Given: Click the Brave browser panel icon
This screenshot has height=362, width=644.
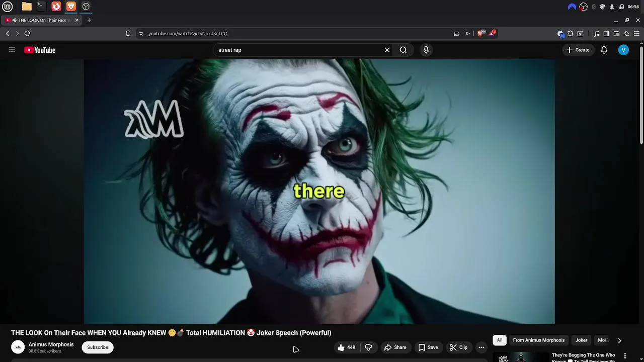Looking at the screenshot, I should 71,7.
